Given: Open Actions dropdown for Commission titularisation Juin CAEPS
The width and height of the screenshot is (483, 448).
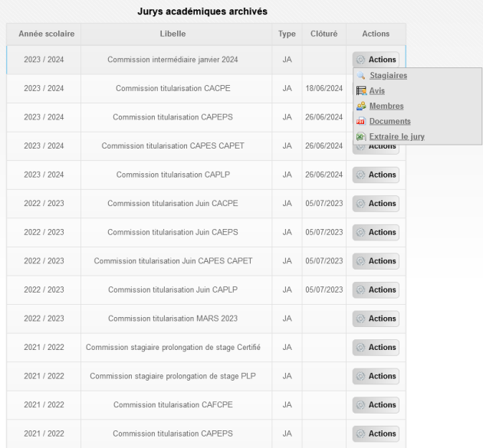Looking at the screenshot, I should click(376, 233).
